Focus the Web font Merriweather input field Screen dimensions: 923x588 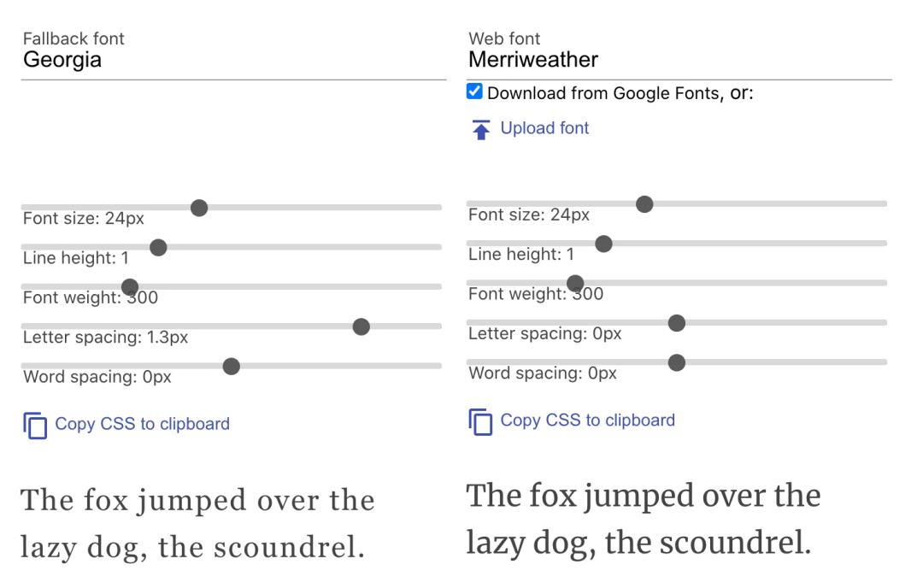coord(679,60)
